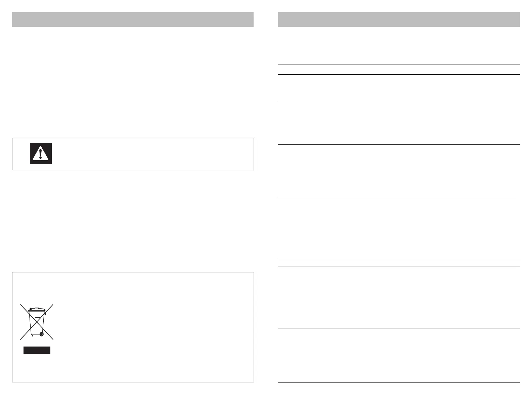The image size is (532, 411).
Task: Click the blank area above the right-page table
Action: tap(399, 45)
